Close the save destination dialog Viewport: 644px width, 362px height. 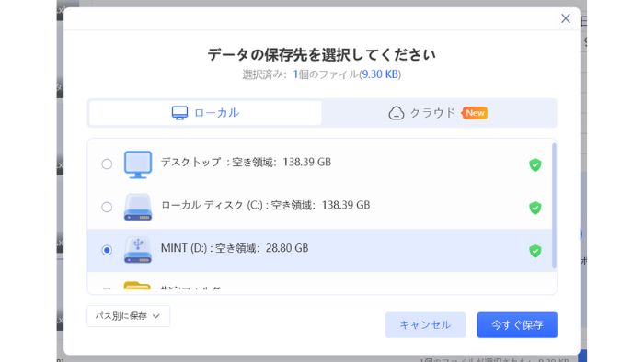click(x=566, y=18)
